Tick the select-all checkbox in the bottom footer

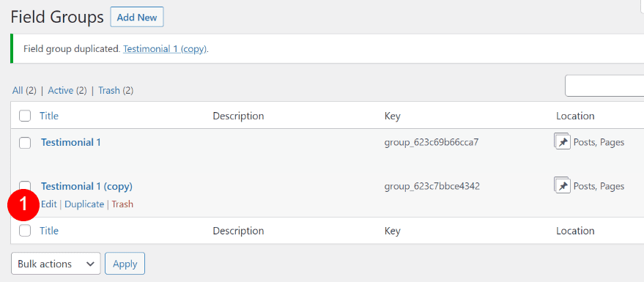point(25,231)
